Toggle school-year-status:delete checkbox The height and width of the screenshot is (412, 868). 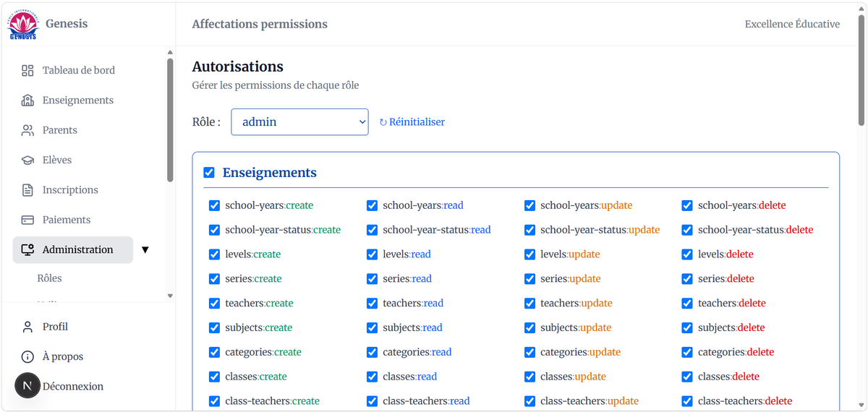687,230
